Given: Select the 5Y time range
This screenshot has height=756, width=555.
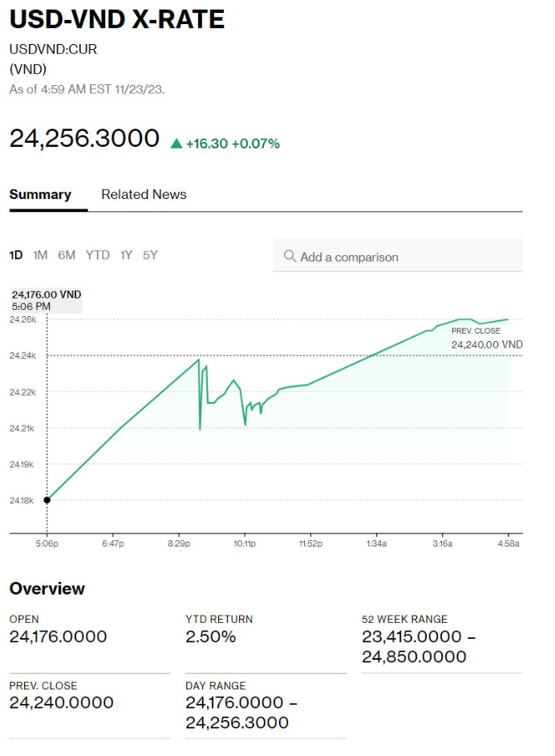Looking at the screenshot, I should tap(150, 255).
